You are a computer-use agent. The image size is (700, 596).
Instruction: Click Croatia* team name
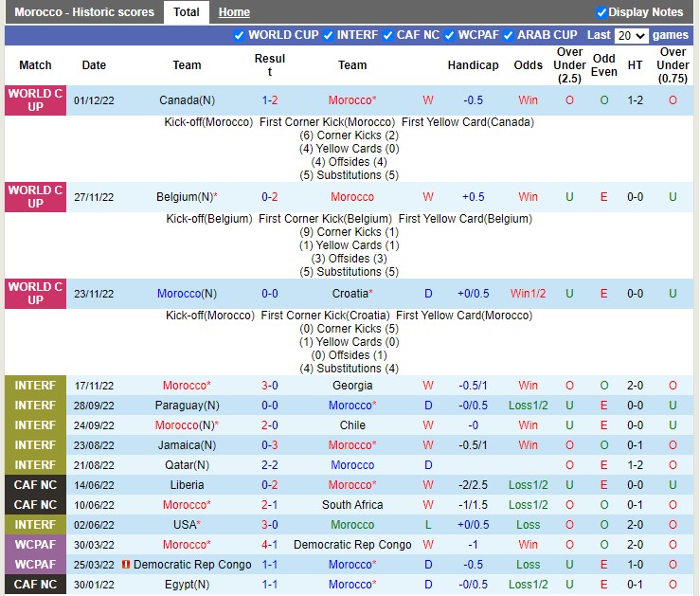point(352,294)
